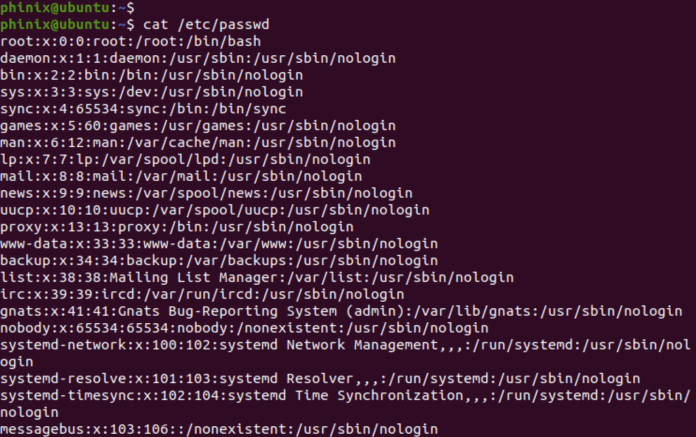
Task: Click the news:x:9:9 entry line
Action: [x=206, y=193]
